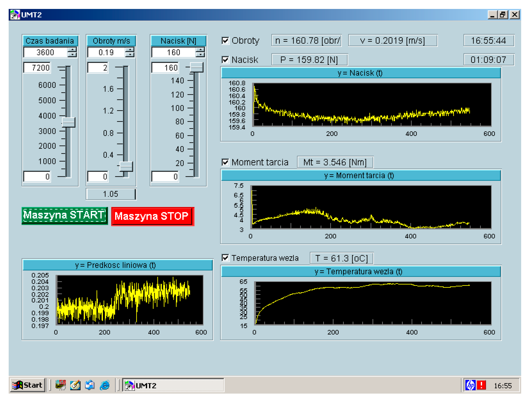
Task: Click the Czas badania slider handle
Action: click(69, 122)
